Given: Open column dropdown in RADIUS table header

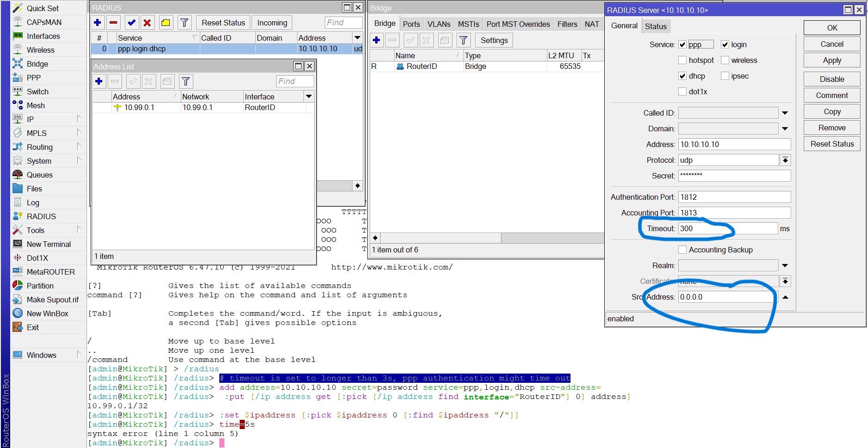Looking at the screenshot, I should [357, 37].
